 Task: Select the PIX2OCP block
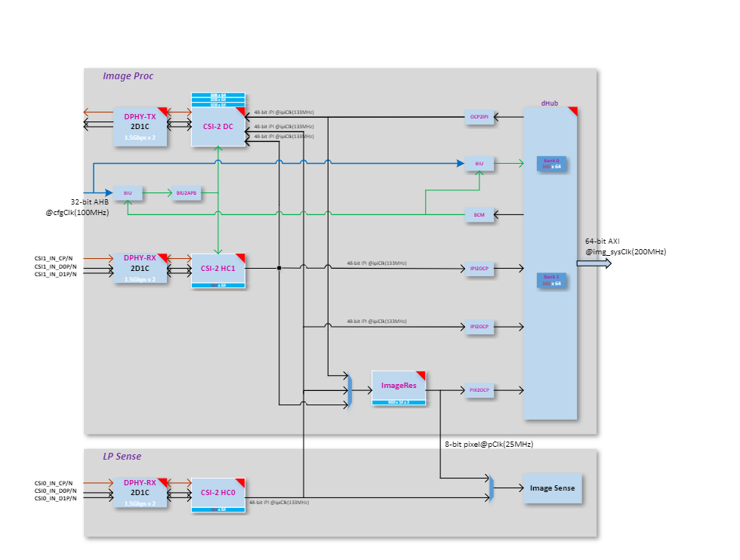coord(479,390)
